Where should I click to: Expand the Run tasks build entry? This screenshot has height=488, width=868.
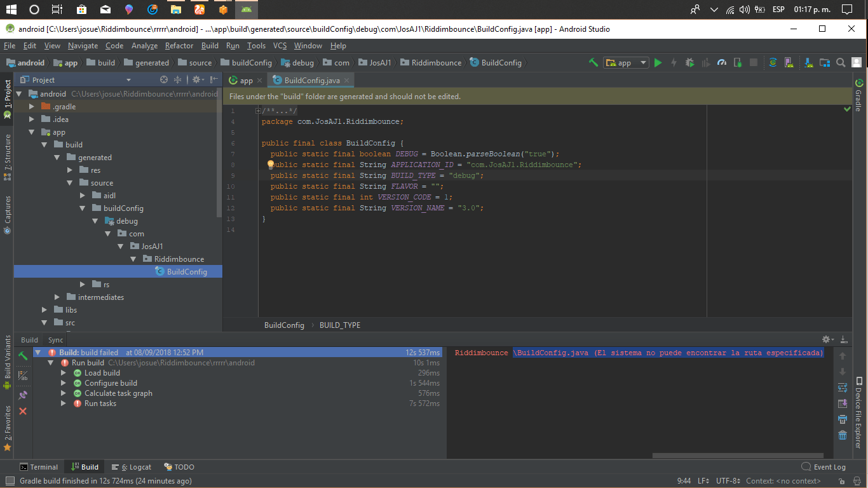(x=63, y=403)
